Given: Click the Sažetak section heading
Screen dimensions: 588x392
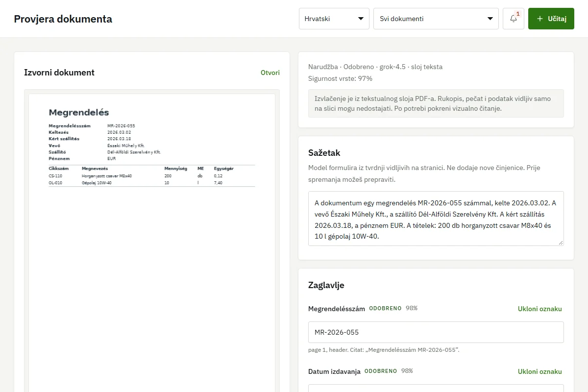Looking at the screenshot, I should click(324, 153).
